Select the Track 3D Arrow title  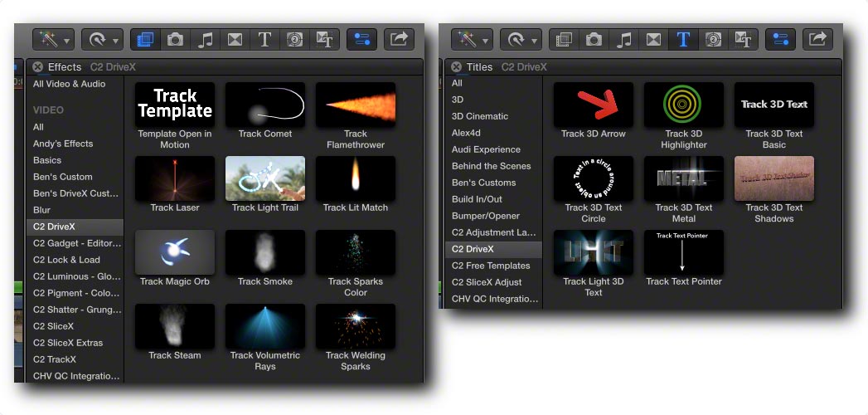[594, 105]
